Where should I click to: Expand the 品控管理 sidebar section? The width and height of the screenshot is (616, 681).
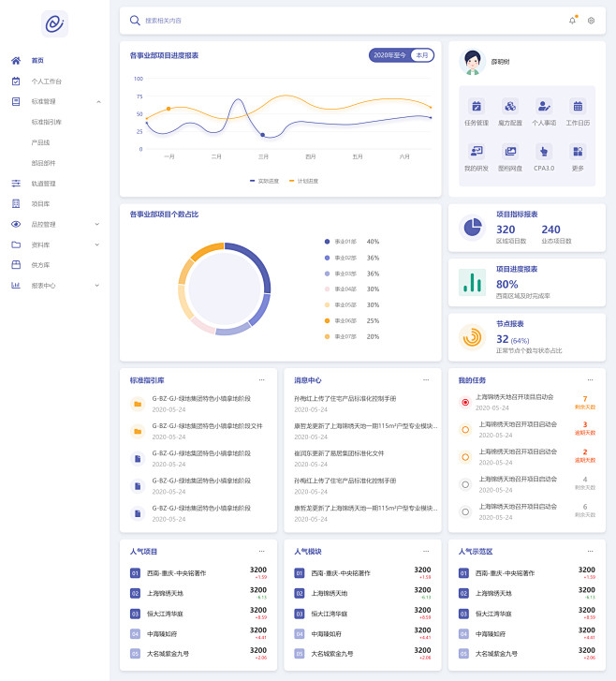coord(96,224)
